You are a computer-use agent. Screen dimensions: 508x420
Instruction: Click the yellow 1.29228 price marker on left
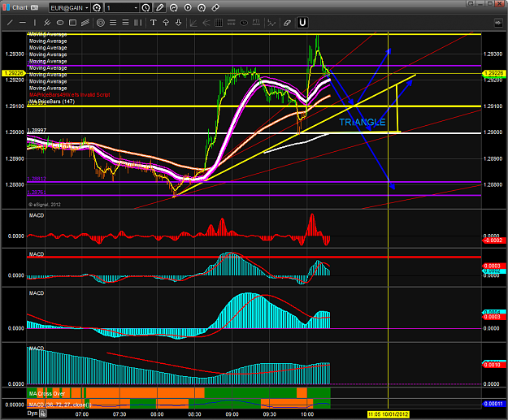tap(13, 73)
